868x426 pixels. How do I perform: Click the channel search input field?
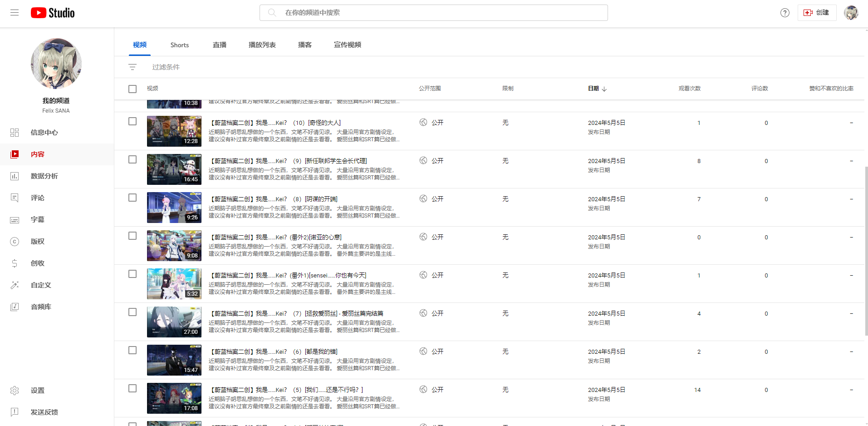(x=434, y=13)
